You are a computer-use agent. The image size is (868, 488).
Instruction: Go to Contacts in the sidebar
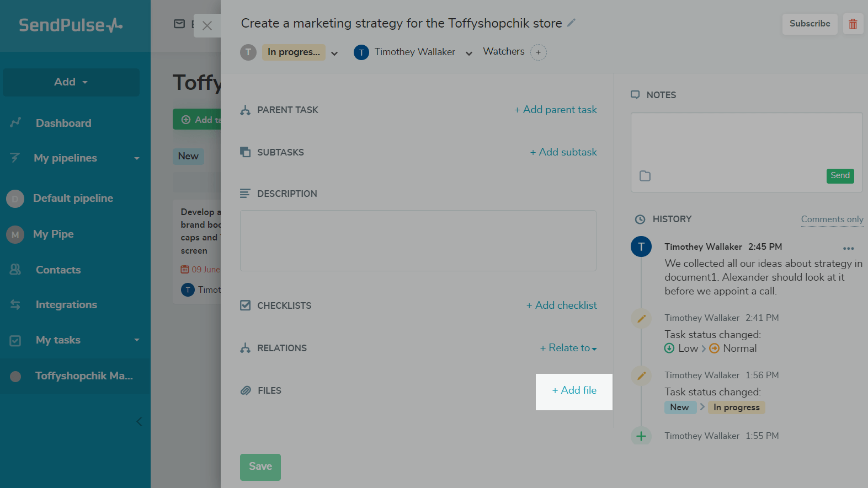(x=58, y=270)
